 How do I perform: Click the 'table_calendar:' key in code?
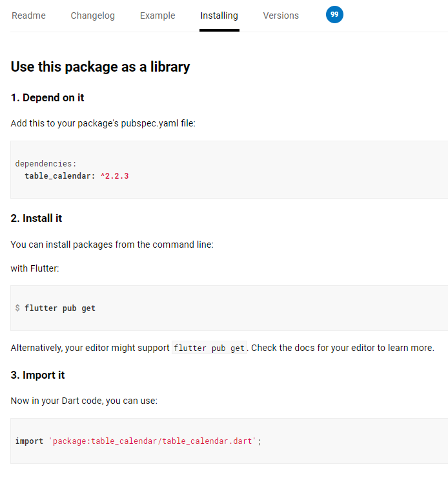pos(60,176)
